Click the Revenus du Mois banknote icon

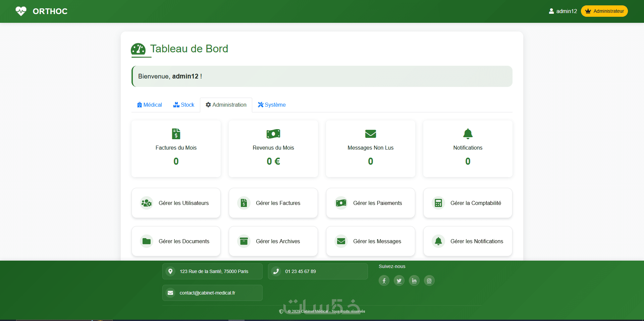[x=273, y=134]
